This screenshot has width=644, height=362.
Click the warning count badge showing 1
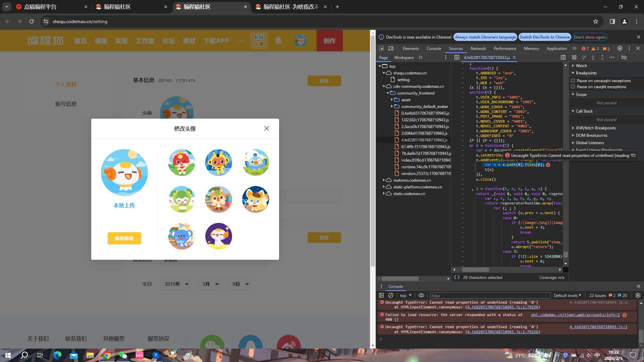[595, 49]
